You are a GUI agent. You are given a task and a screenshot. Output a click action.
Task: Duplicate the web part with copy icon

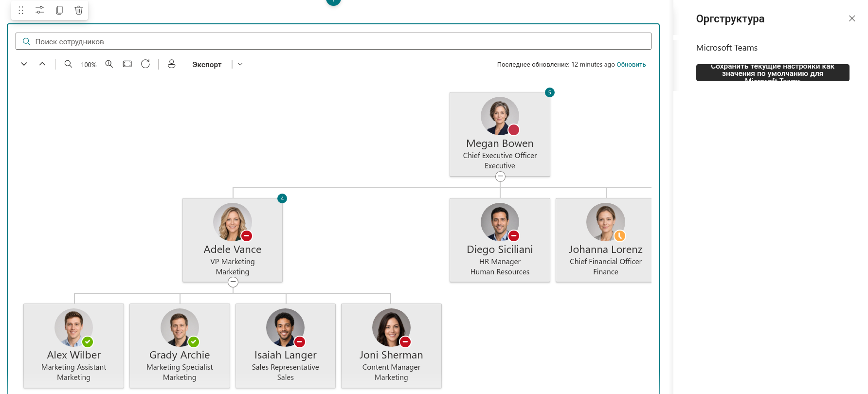click(x=59, y=10)
